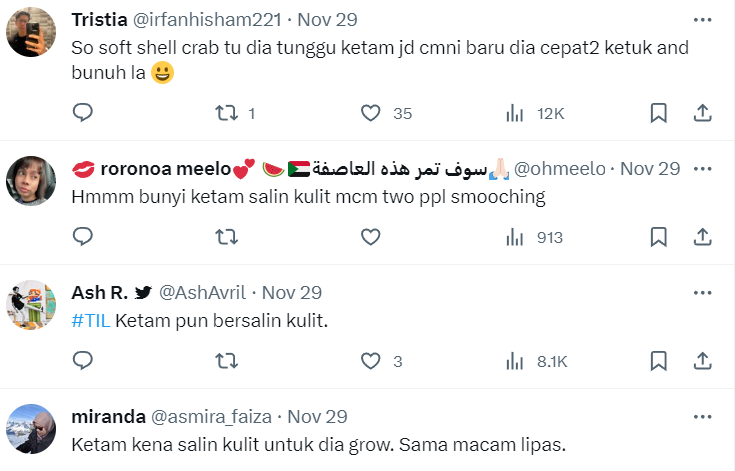Screen dimensions: 735x471
Task: Like roronoa meelo's smooching tweet
Action: point(371,237)
